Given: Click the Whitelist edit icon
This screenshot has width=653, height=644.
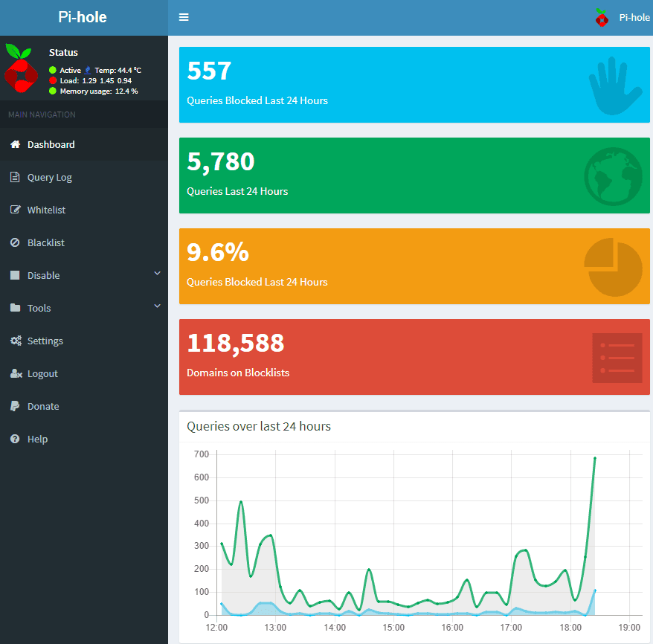Looking at the screenshot, I should 15,210.
